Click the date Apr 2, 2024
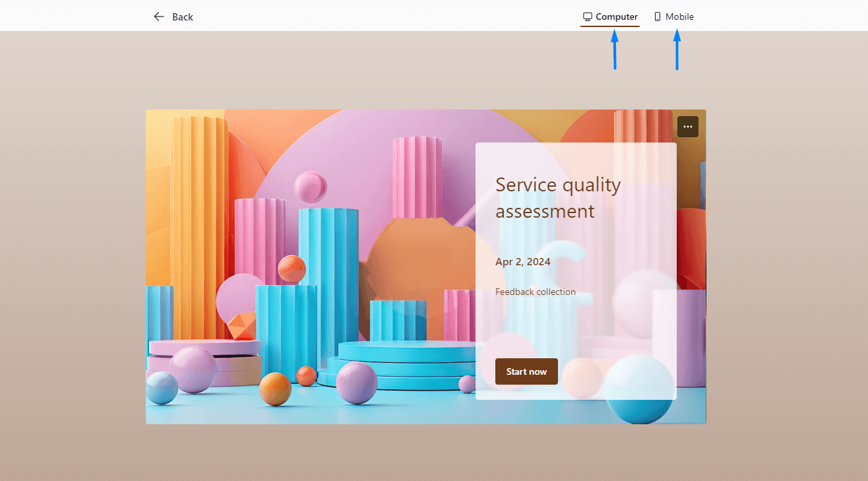868x481 pixels. pyautogui.click(x=522, y=262)
